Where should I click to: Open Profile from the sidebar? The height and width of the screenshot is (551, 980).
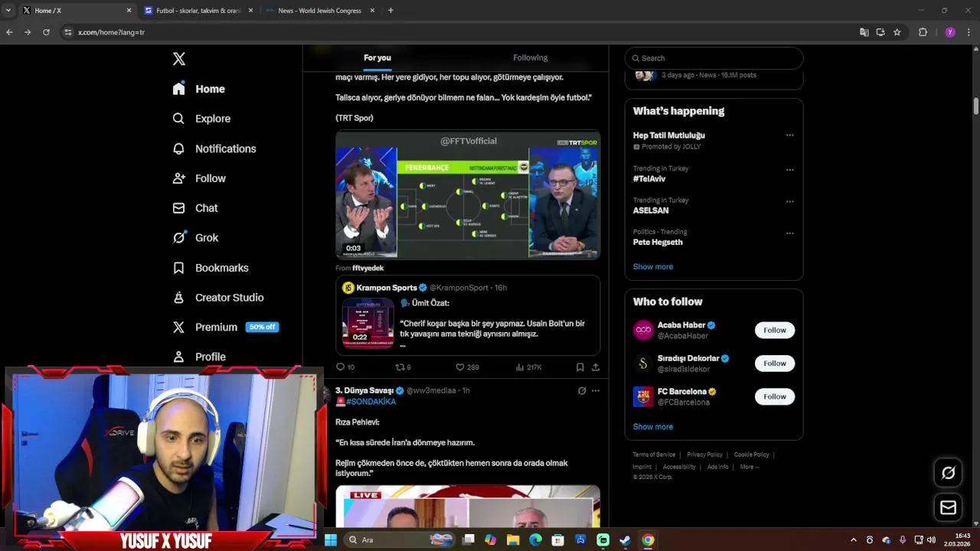pyautogui.click(x=199, y=357)
